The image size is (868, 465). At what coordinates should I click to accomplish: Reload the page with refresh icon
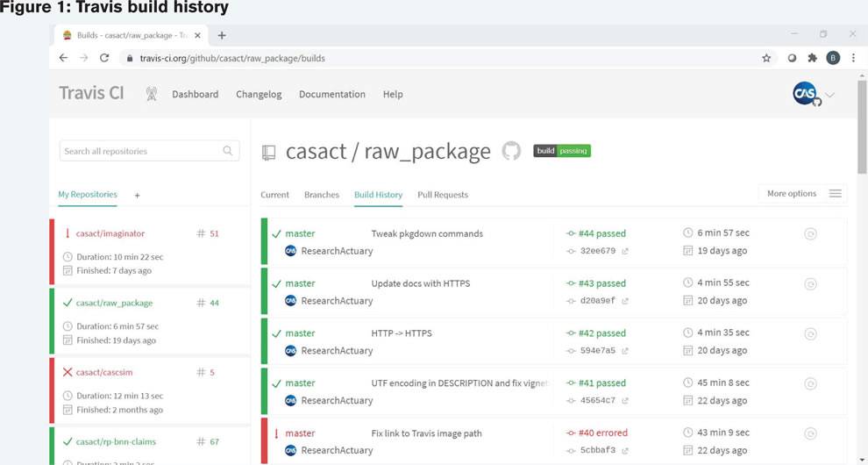click(104, 58)
